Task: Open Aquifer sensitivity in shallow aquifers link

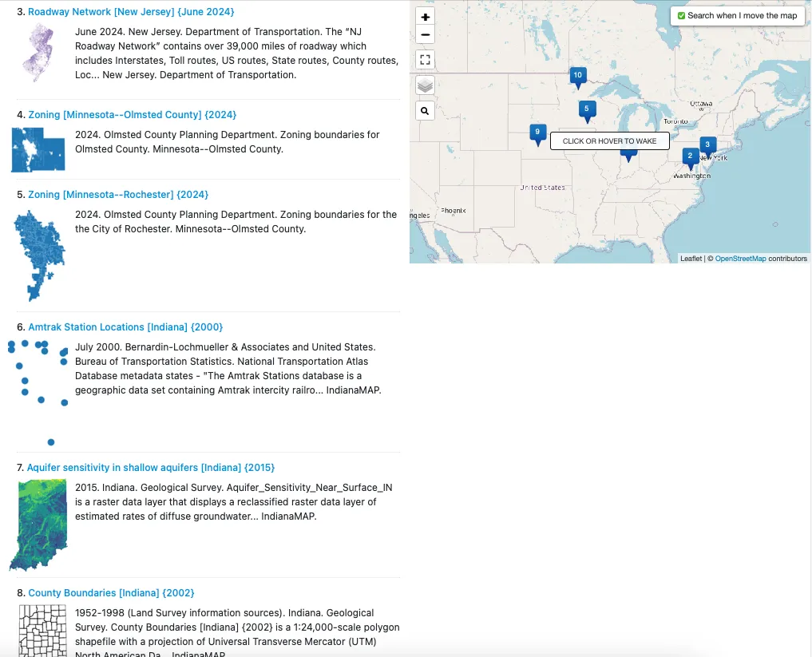Action: [x=150, y=468]
